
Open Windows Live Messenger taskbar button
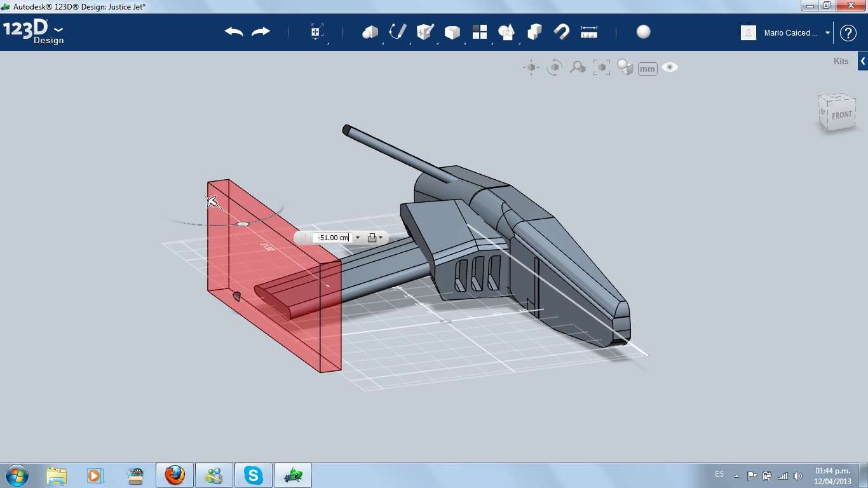coord(214,475)
